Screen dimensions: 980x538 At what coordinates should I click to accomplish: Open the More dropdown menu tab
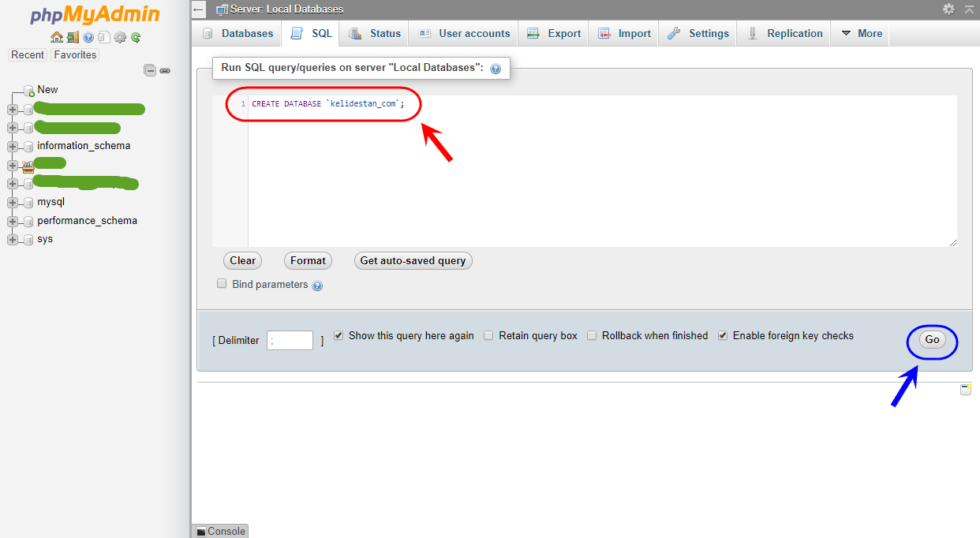click(861, 33)
